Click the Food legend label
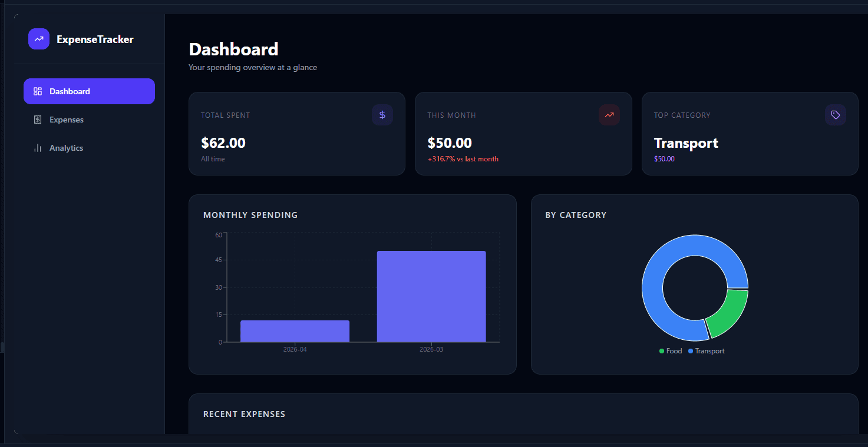868x447 pixels. (674, 351)
